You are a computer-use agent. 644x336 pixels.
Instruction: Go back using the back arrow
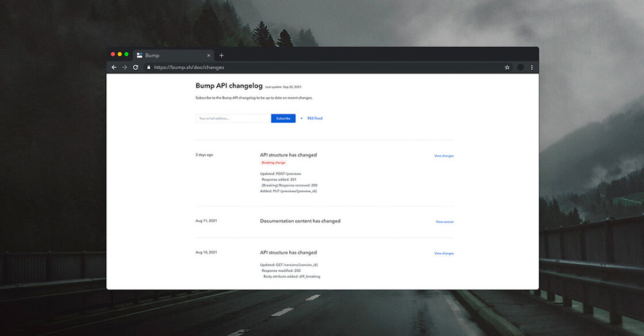(x=113, y=67)
